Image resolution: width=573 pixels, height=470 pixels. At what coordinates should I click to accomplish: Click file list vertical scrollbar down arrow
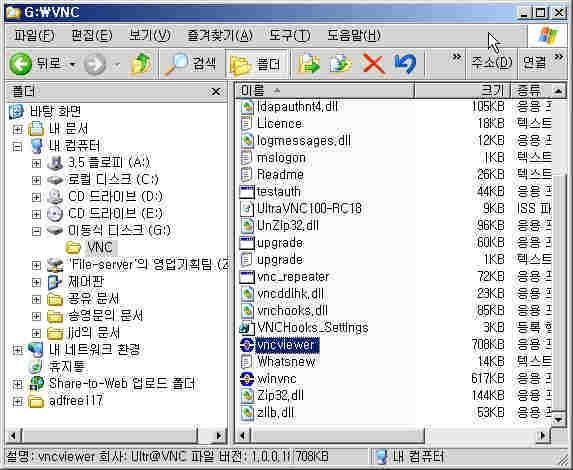point(558,419)
